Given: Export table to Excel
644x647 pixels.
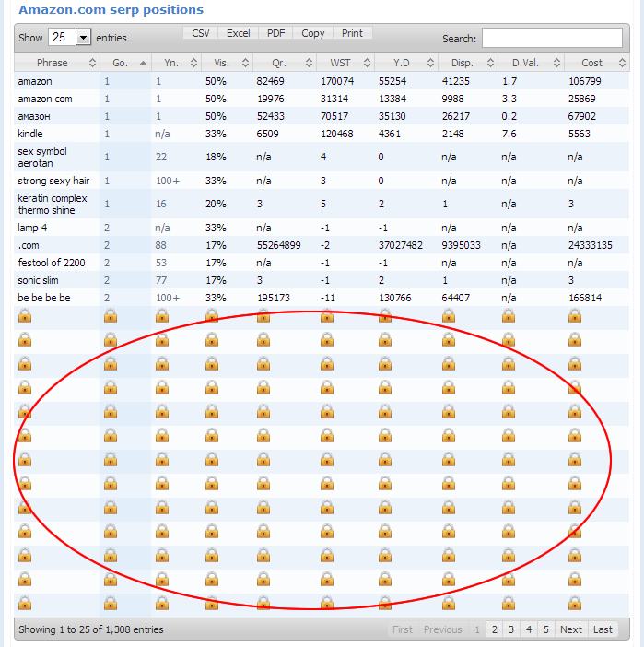Looking at the screenshot, I should click(x=238, y=33).
